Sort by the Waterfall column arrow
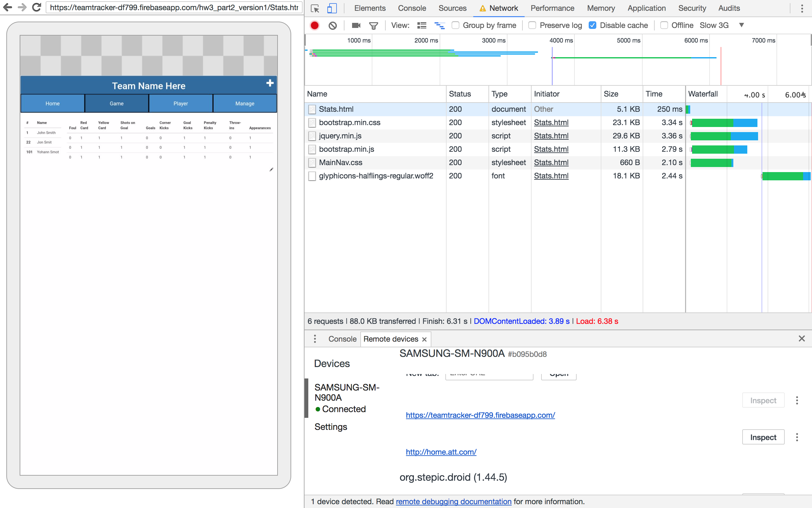812x508 pixels. 803,94
